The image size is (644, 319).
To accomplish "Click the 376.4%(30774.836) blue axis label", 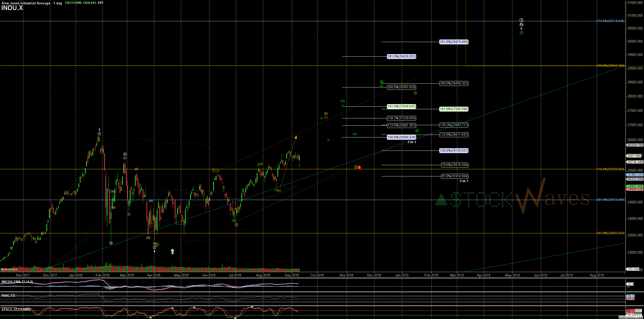I will (610, 21).
